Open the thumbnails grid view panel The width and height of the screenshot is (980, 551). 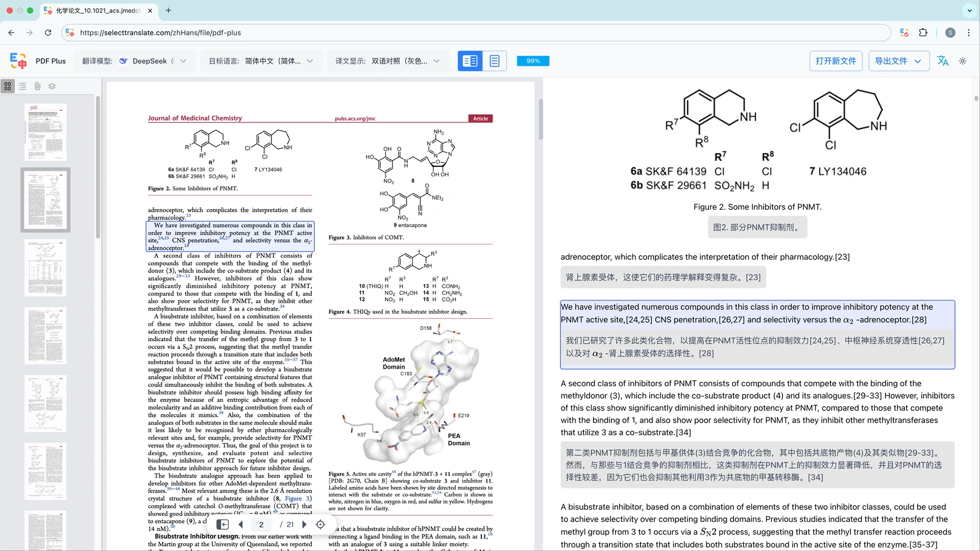click(8, 86)
